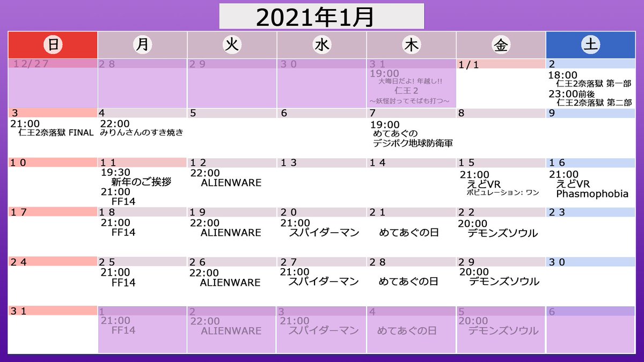Select the 日 (Sunday) column header
This screenshot has height=362, width=644.
[53, 45]
